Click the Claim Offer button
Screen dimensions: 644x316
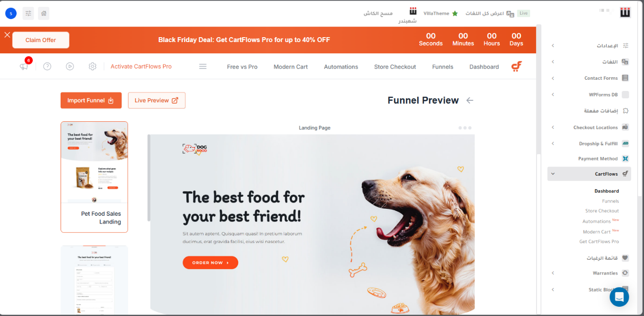(41, 40)
